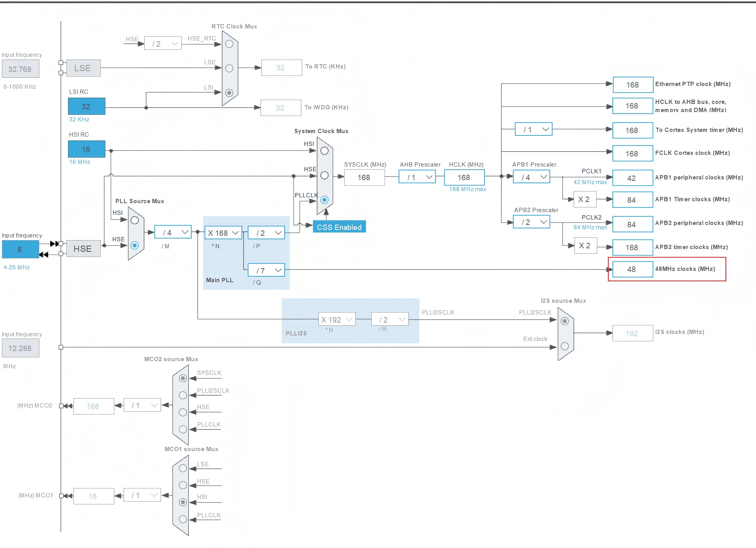Open the /Q divider dropdown showing /7

266,270
